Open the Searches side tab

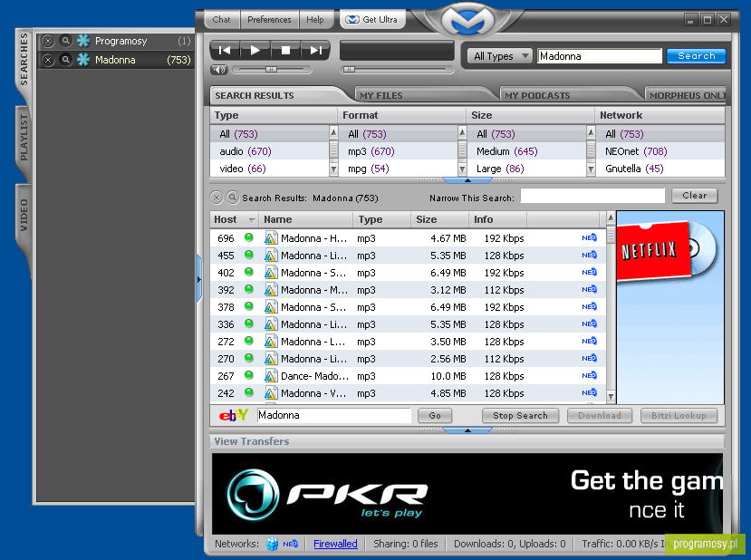(x=24, y=60)
